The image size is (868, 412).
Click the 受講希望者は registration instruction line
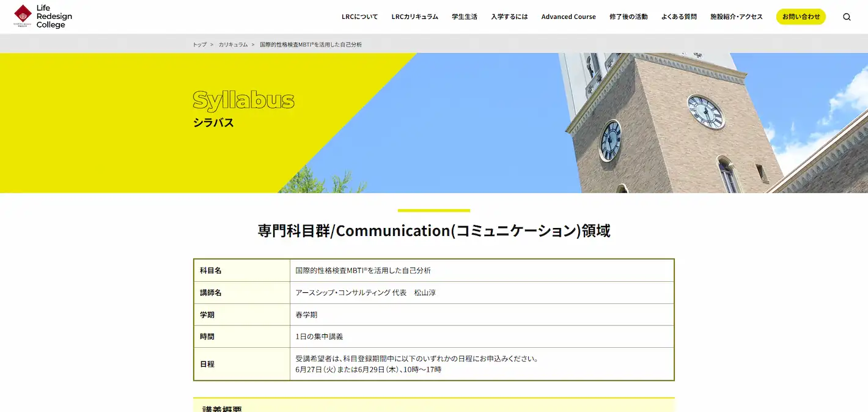417,359
